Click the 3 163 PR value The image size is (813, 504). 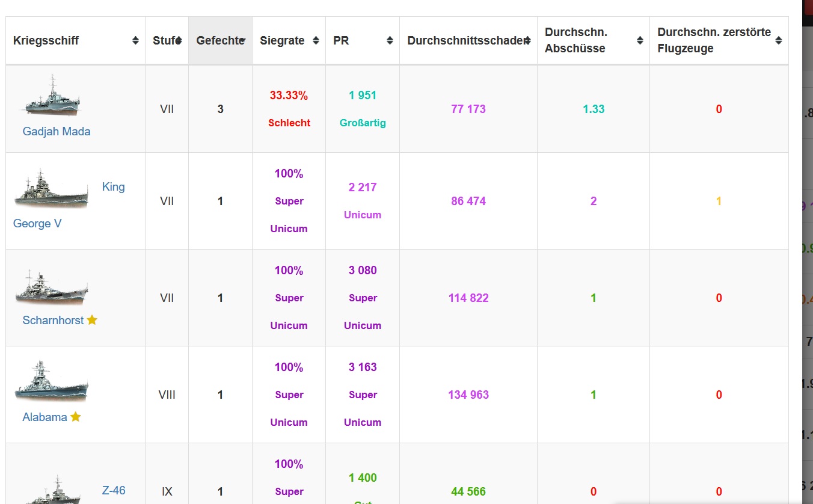[x=363, y=367]
